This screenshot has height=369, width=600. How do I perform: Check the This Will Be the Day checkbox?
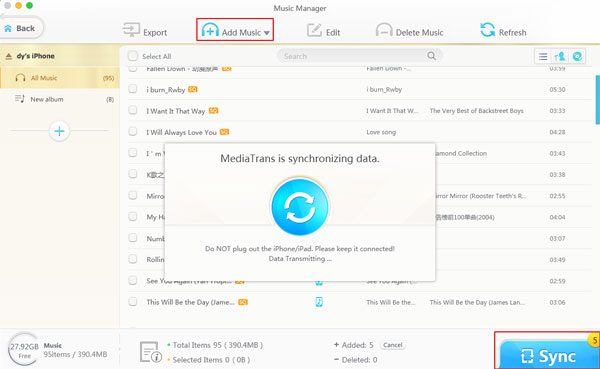(133, 302)
